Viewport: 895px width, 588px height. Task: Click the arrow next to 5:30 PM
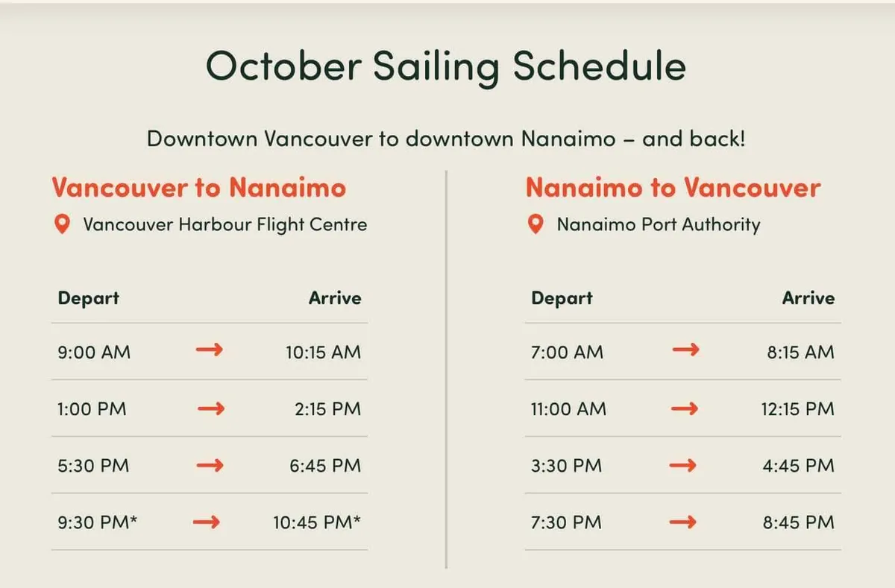tap(210, 465)
